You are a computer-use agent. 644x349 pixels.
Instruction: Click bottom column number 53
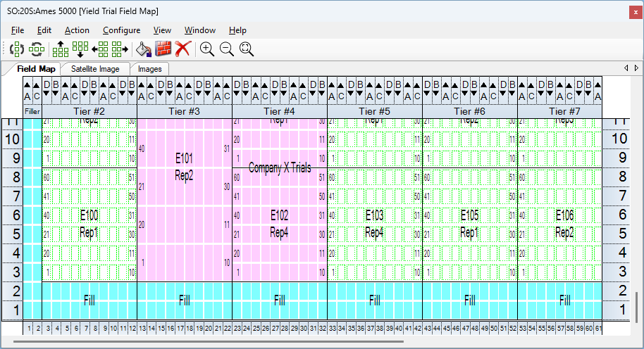[x=522, y=328]
